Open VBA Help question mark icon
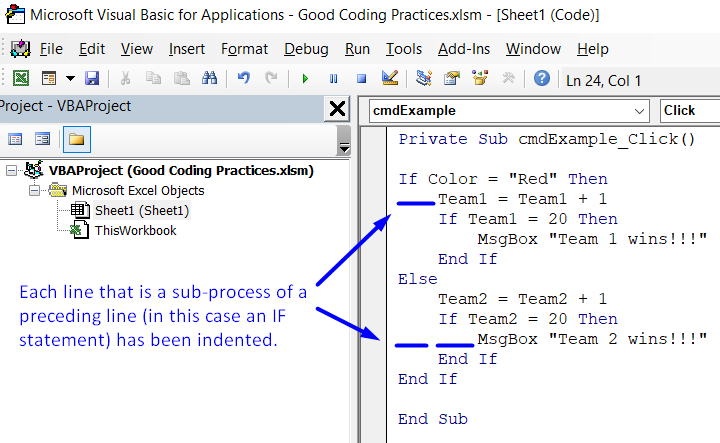Screen dimensions: 720x443 542,79
